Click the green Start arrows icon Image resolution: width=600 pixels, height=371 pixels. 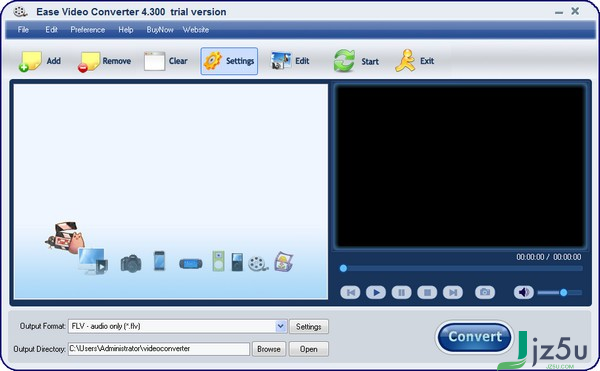[x=344, y=61]
